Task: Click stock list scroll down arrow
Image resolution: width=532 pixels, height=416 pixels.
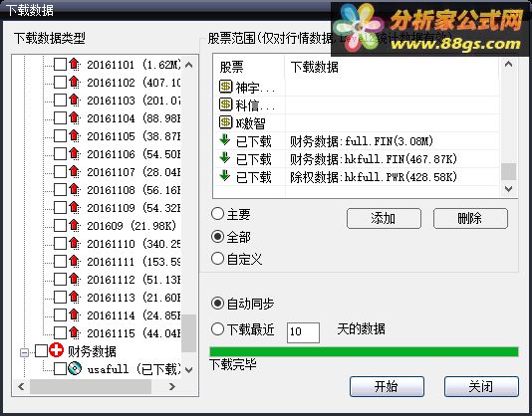Action: tap(508, 188)
